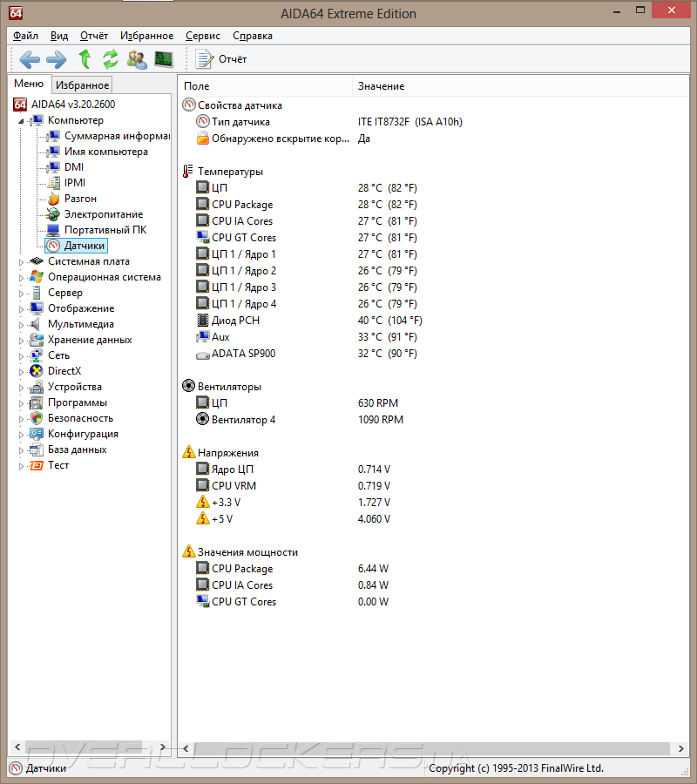
Task: Click the Тест benchmark icon
Action: [x=37, y=465]
